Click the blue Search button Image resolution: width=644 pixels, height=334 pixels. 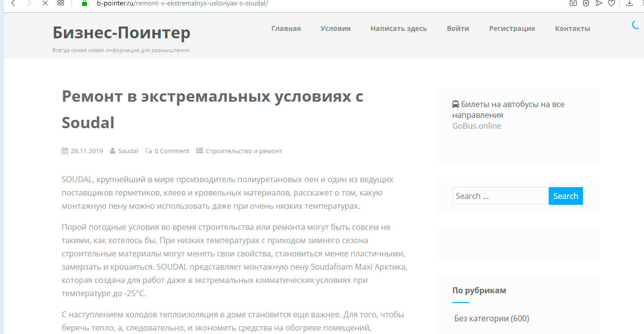pos(566,196)
